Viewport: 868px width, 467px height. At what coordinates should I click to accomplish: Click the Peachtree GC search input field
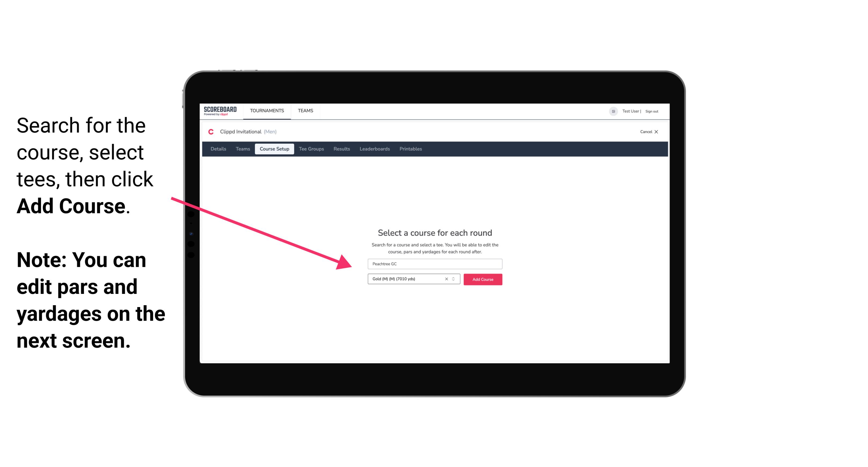coord(435,263)
